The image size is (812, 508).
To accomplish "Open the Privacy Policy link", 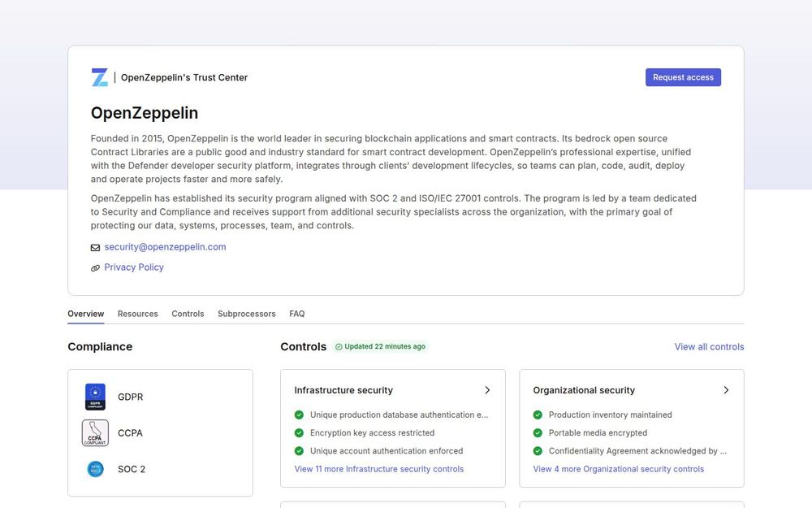I will click(x=134, y=267).
